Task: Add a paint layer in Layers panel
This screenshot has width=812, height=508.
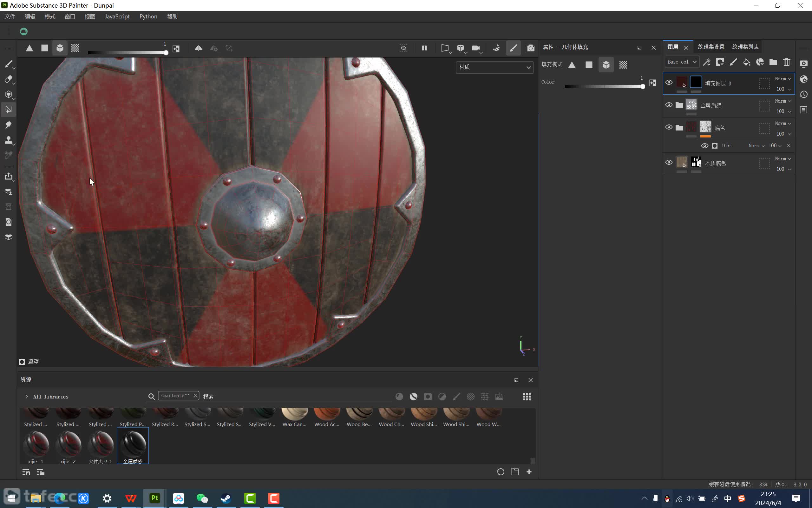Action: [x=733, y=62]
